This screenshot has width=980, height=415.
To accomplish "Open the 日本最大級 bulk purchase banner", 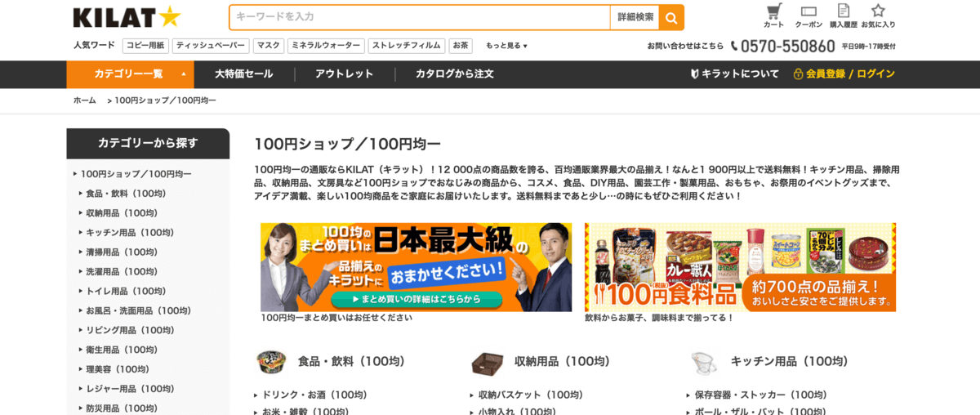I will [x=416, y=267].
